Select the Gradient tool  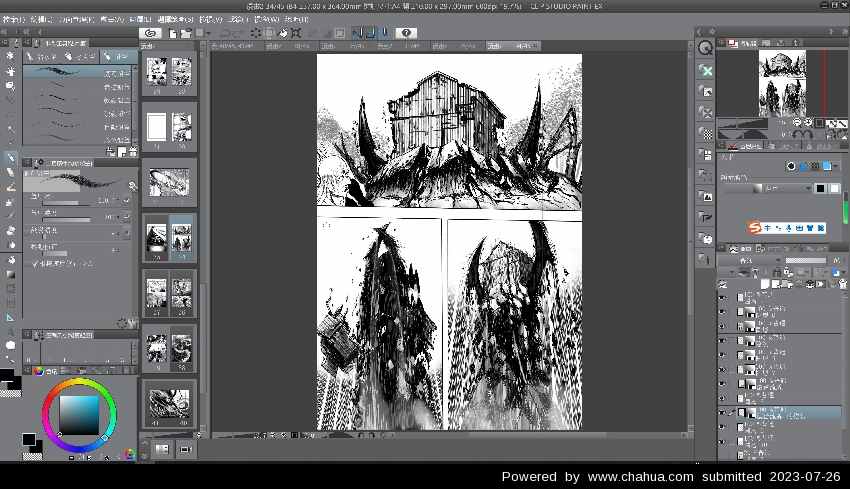tap(10, 274)
